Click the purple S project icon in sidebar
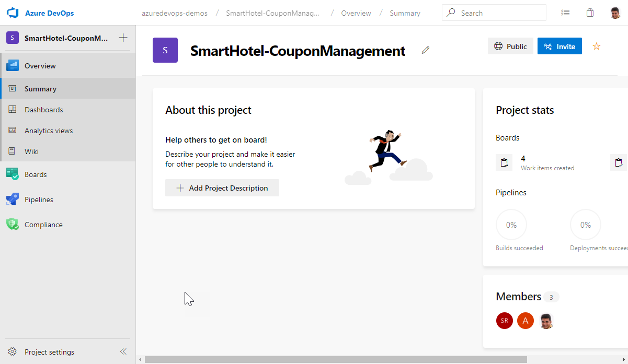The height and width of the screenshot is (364, 628). pyautogui.click(x=13, y=38)
